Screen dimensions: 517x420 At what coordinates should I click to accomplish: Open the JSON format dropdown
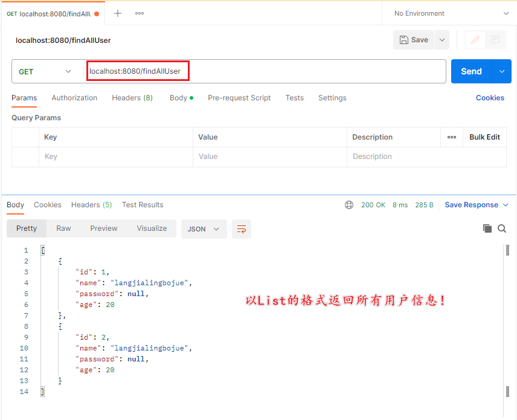pos(204,229)
